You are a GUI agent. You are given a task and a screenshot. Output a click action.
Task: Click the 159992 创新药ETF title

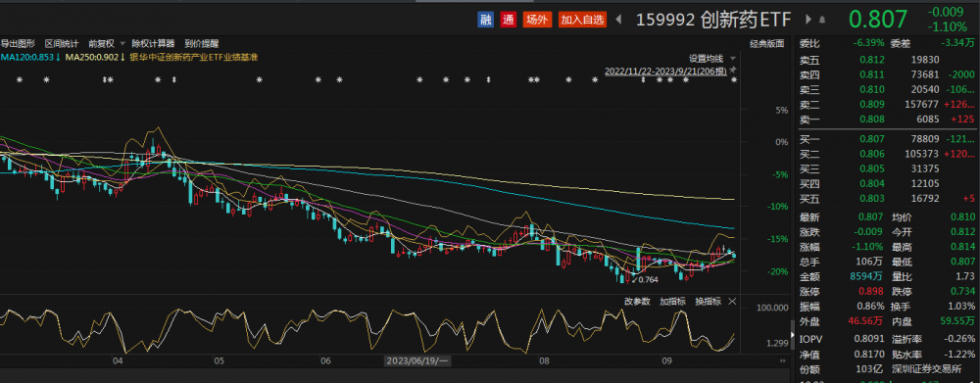(713, 20)
